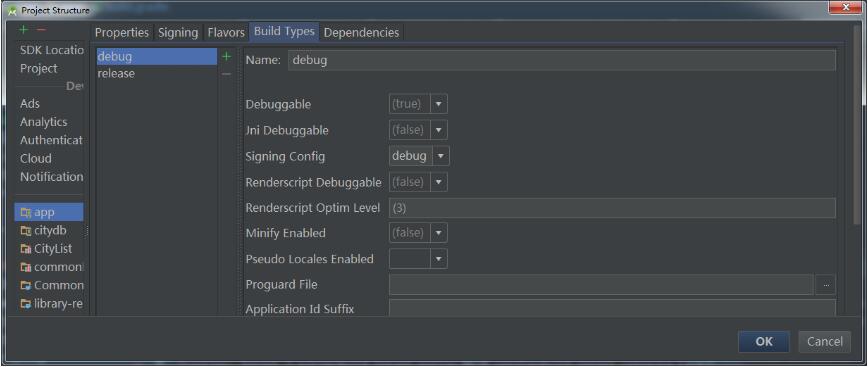The image size is (868, 367).
Task: Click the app module folder icon
Action: [26, 213]
